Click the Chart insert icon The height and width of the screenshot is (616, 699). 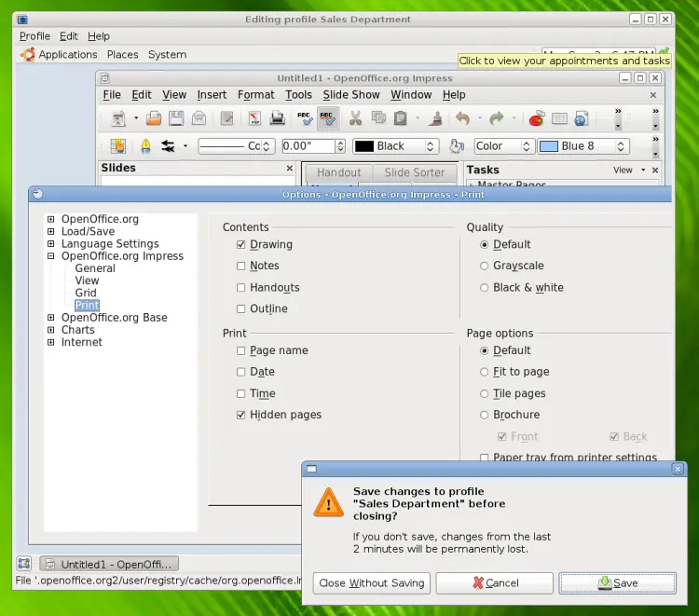[x=536, y=118]
